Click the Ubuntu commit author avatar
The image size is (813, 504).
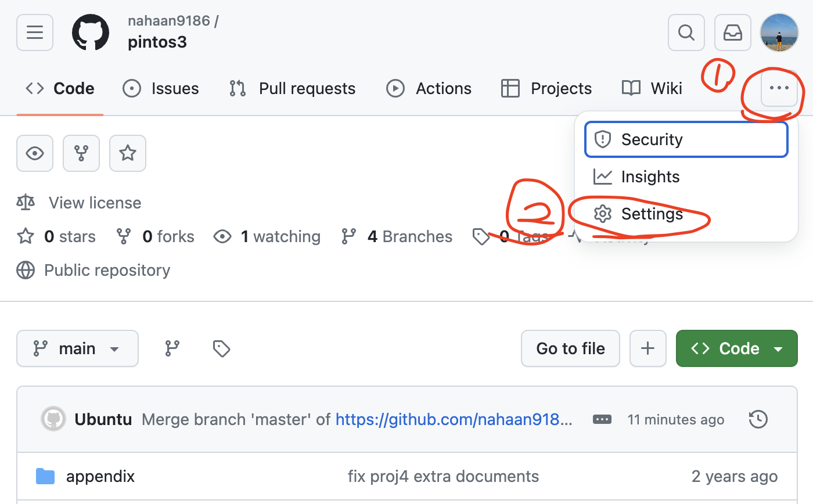click(53, 419)
